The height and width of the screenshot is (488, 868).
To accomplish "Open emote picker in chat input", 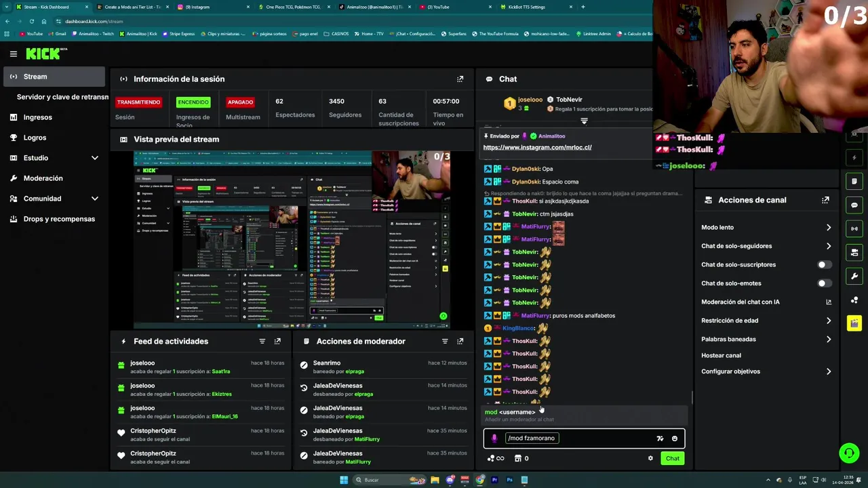I will (675, 439).
